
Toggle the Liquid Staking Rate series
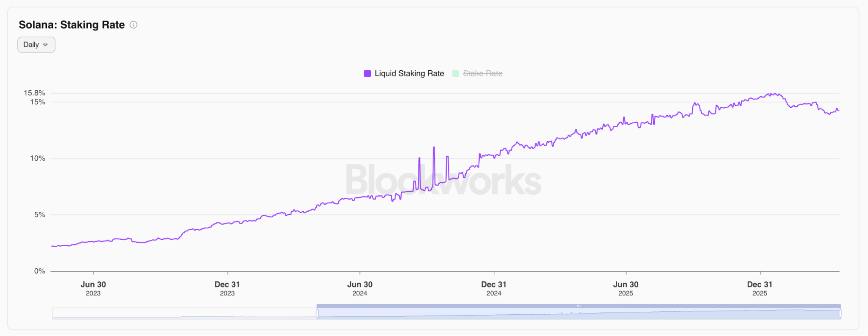pyautogui.click(x=409, y=73)
